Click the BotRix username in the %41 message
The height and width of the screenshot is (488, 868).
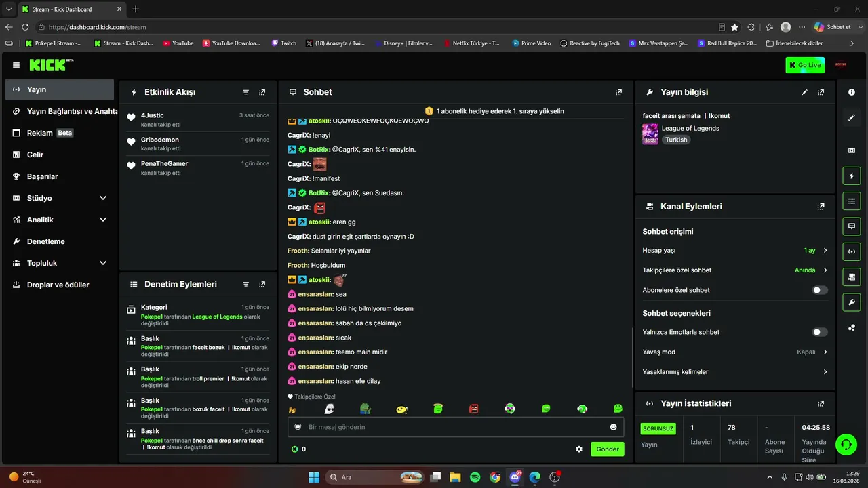click(319, 149)
